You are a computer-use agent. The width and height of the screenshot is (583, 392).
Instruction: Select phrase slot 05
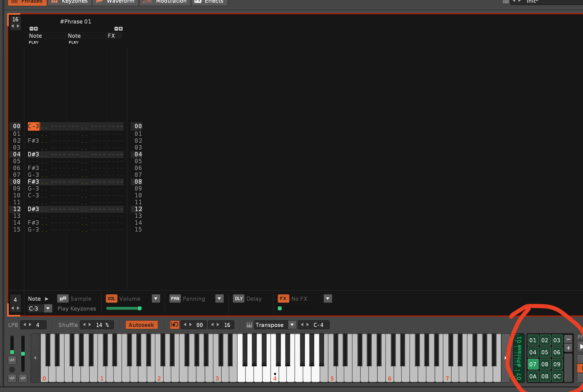coord(545,352)
